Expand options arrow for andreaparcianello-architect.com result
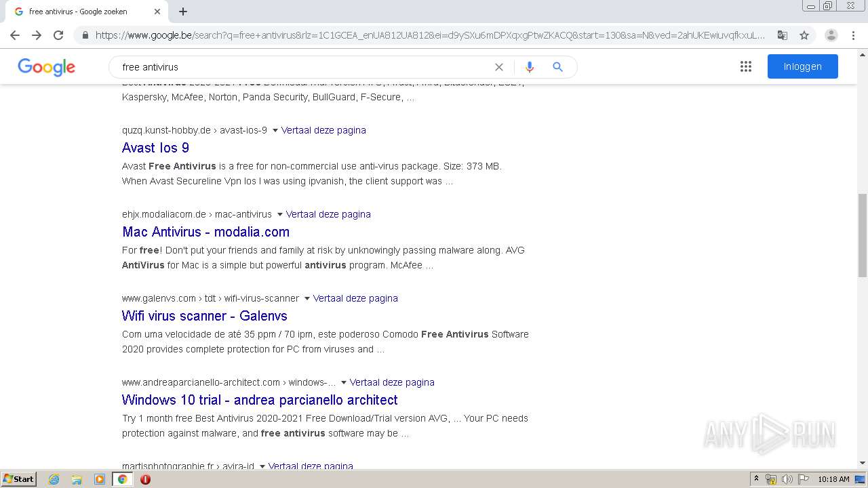868x488 pixels. pos(343,382)
